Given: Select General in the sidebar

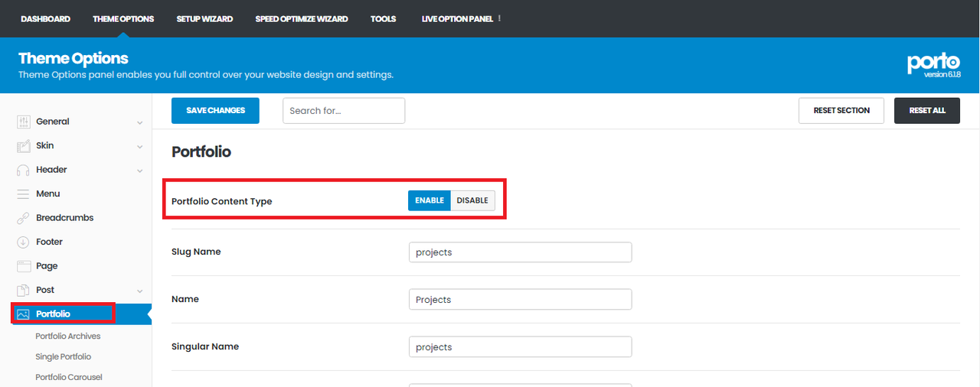Looking at the screenshot, I should click(53, 122).
